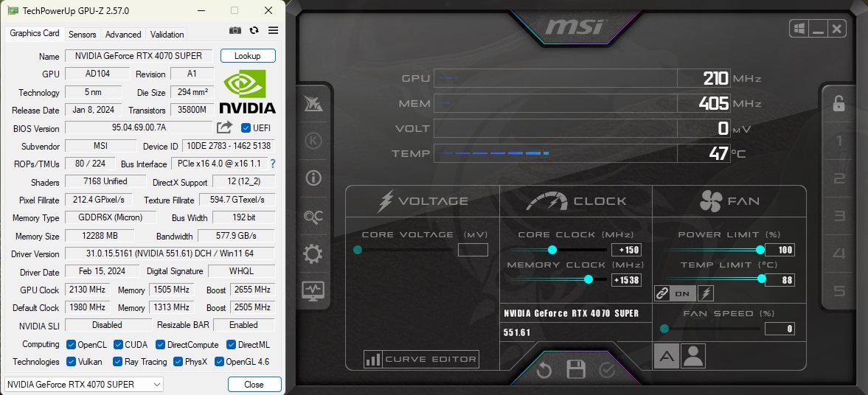The image size is (868, 395).
Task: Toggle the Vulkan checkbox
Action: (71, 362)
